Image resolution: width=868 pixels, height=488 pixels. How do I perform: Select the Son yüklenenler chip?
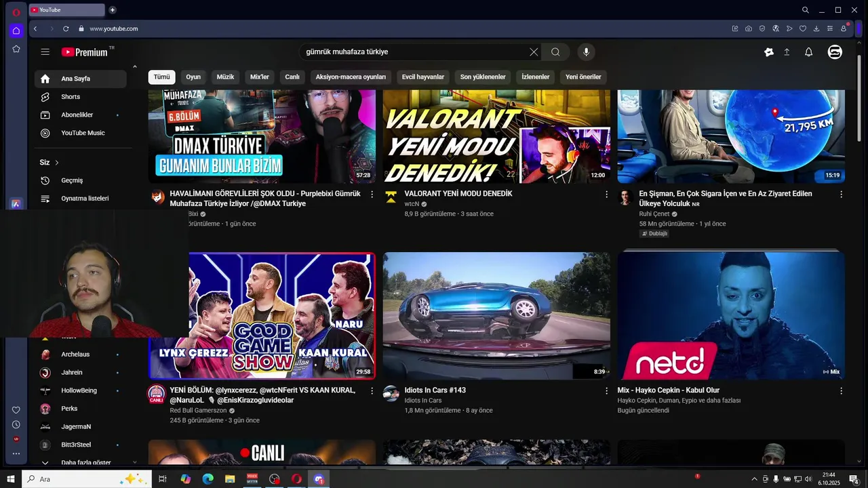(x=483, y=77)
